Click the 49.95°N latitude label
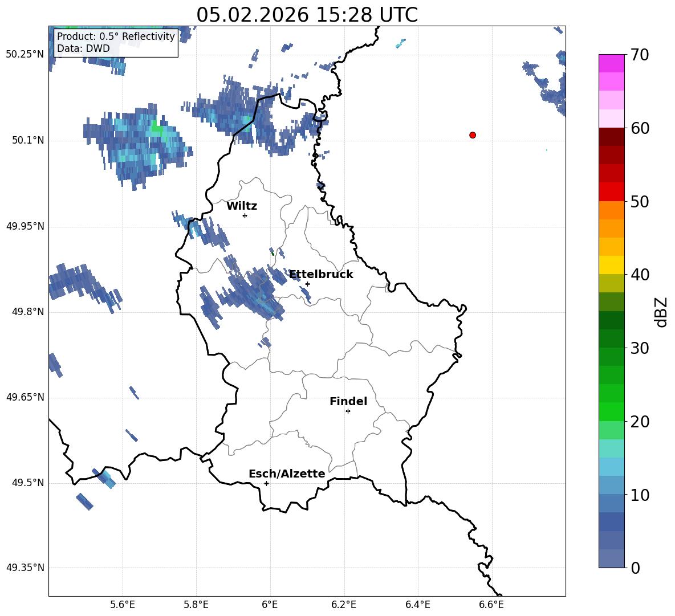This screenshot has width=675, height=616. pos(25,226)
